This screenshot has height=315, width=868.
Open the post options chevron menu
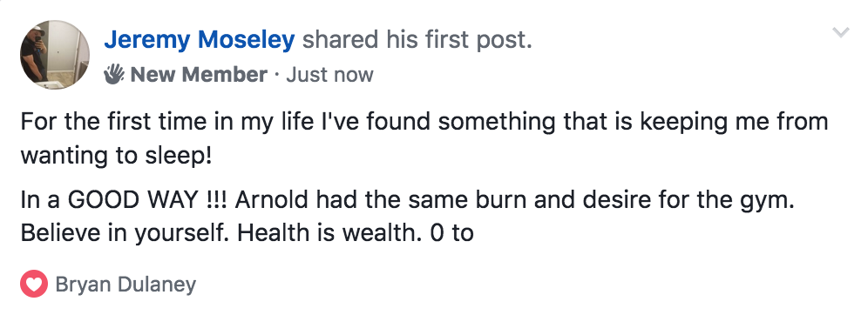[840, 33]
